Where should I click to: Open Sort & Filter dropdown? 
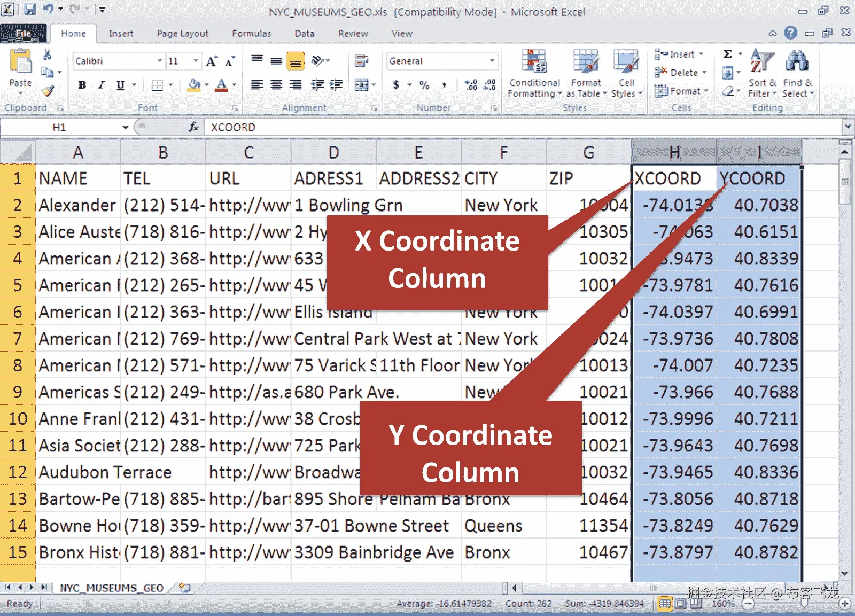[x=762, y=73]
